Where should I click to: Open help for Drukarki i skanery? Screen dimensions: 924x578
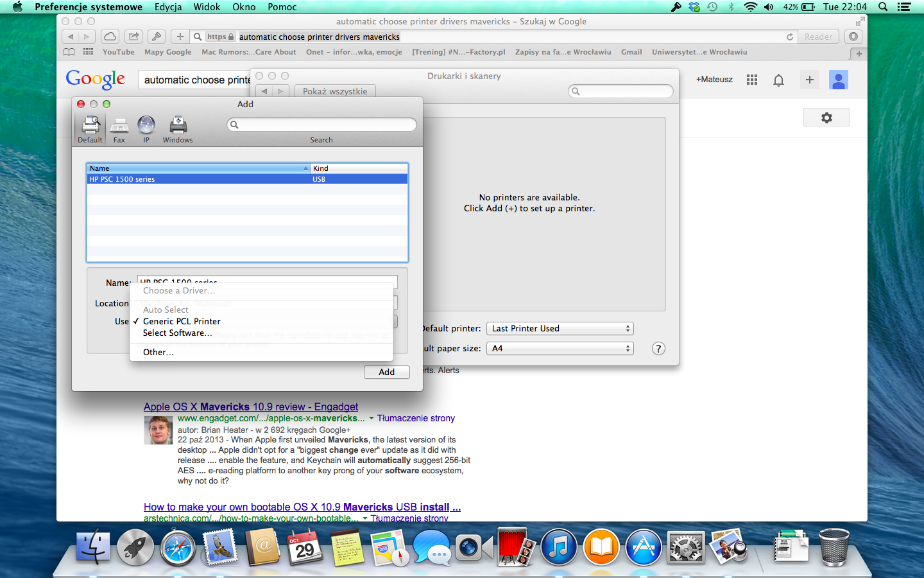pos(658,348)
